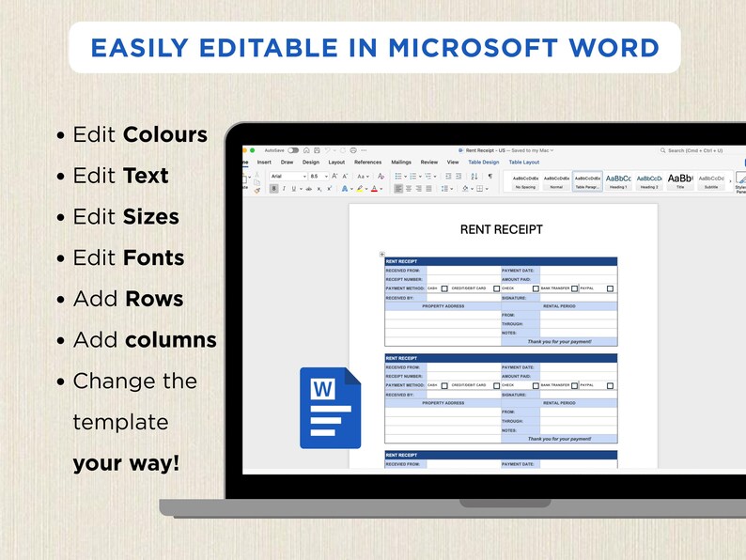Click the Clear Formatting icon

point(381,176)
